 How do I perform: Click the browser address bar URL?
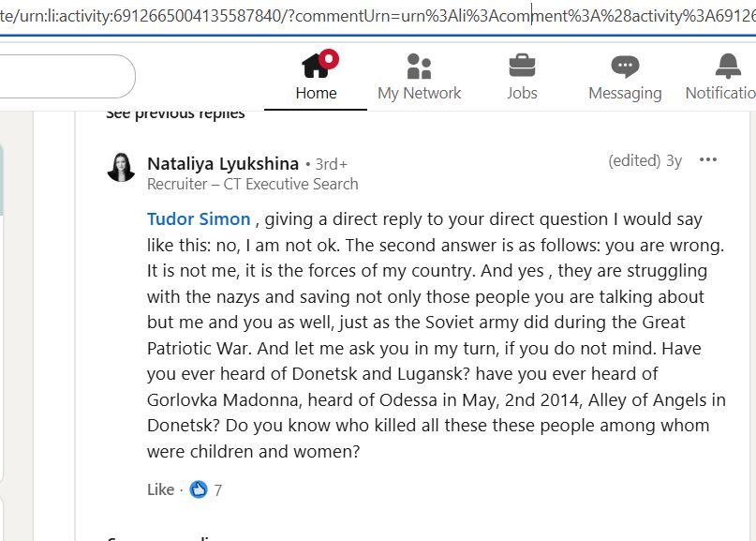pos(375,17)
